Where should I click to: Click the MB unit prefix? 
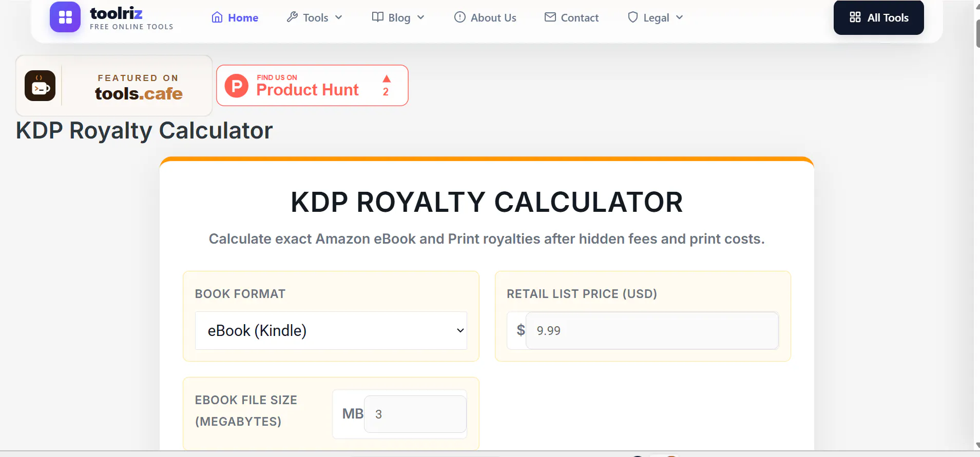[353, 414]
